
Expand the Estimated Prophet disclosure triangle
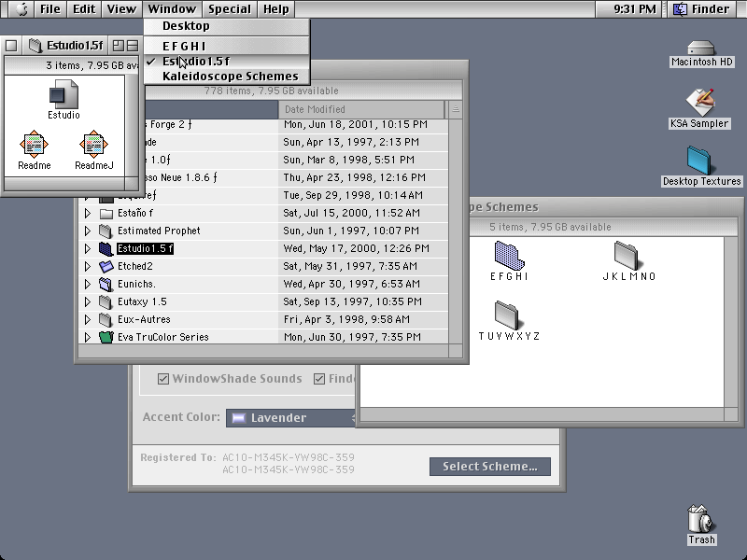point(88,231)
